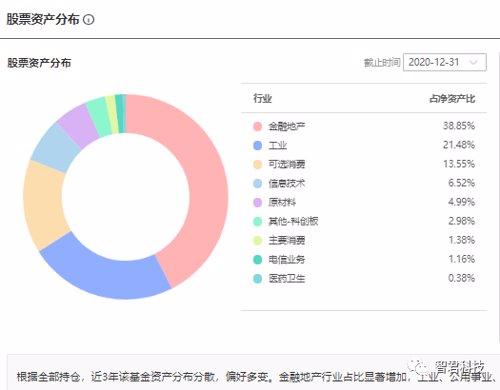Screen dimensions: 500x390
Task: Open the 2020-12-31 date dropdown
Action: point(445,62)
